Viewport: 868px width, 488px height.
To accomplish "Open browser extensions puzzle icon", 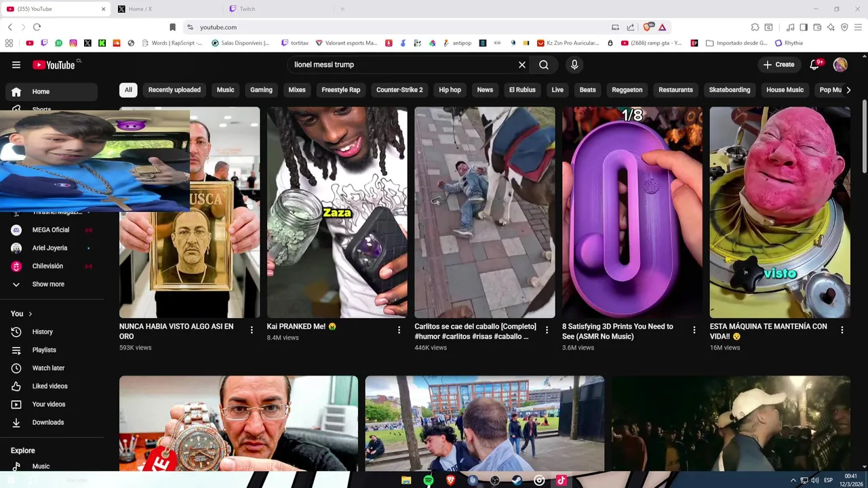I will pos(755,27).
